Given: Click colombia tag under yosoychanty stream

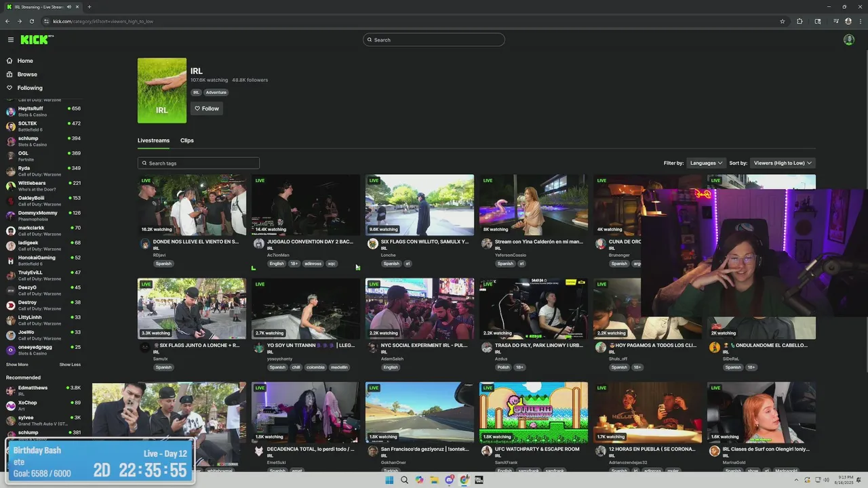Looking at the screenshot, I should [315, 367].
